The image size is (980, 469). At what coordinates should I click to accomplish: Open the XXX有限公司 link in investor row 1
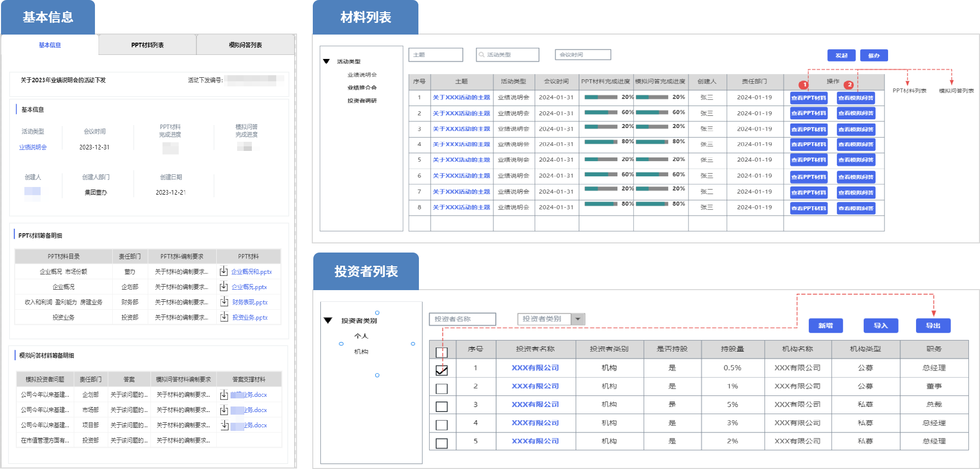(x=535, y=368)
